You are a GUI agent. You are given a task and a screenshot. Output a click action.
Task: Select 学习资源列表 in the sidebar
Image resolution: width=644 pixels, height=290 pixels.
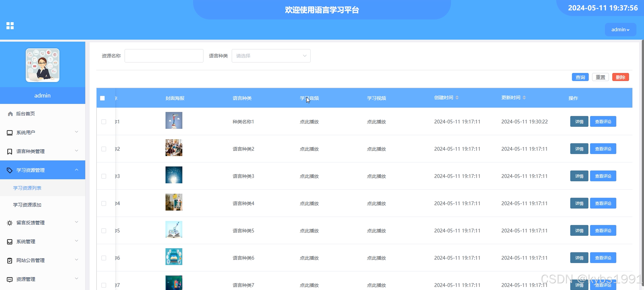coord(27,188)
